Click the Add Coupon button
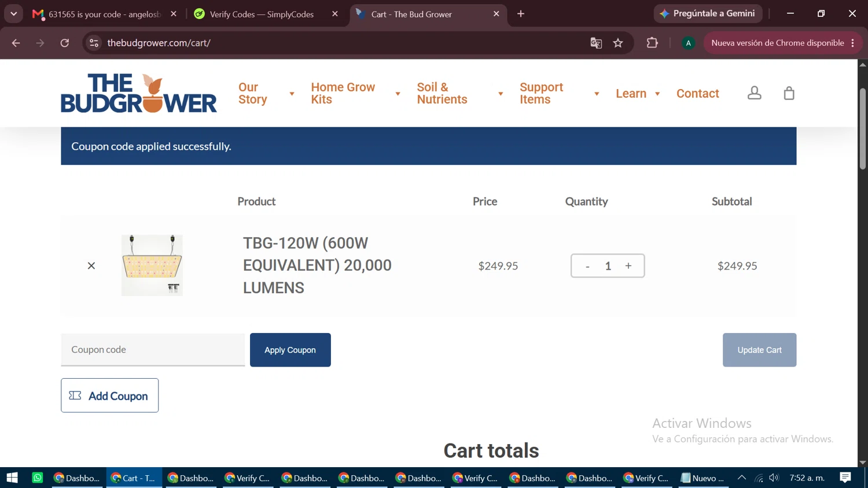This screenshot has width=868, height=488. tap(110, 395)
